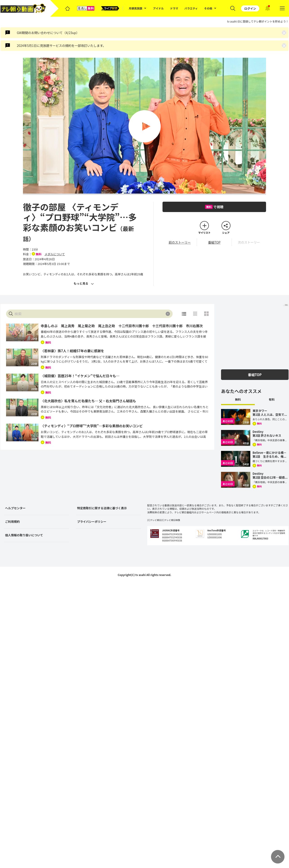
Task: Select the 無料 recommendations tab
Action: (x=238, y=400)
